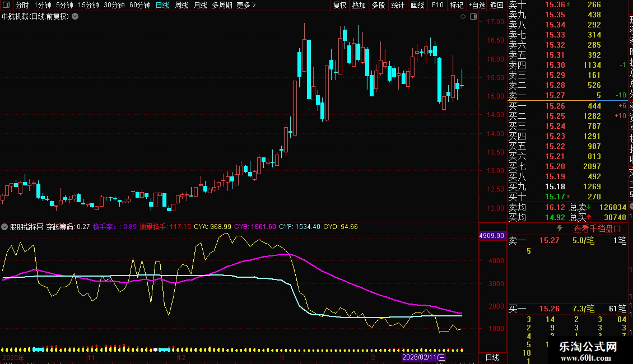This screenshot has width=633, height=364.
Task: Click the 叠加 overlay button
Action: pyautogui.click(x=359, y=5)
